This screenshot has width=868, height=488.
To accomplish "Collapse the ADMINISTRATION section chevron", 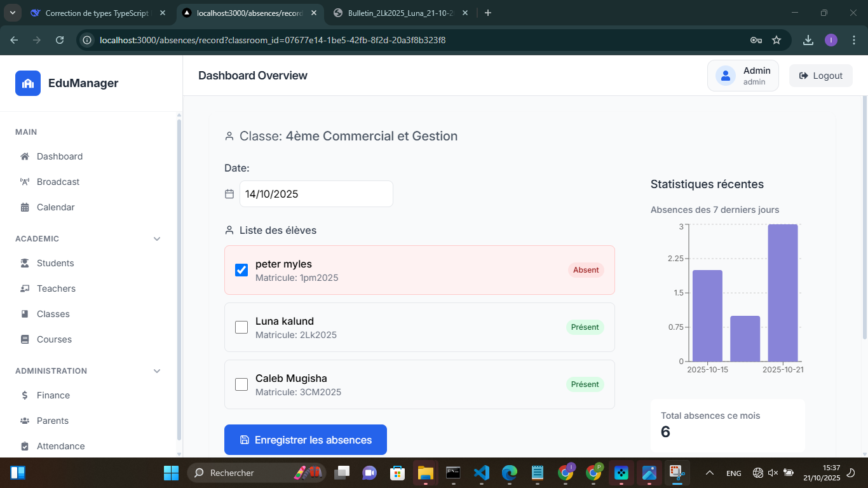I will pyautogui.click(x=157, y=371).
